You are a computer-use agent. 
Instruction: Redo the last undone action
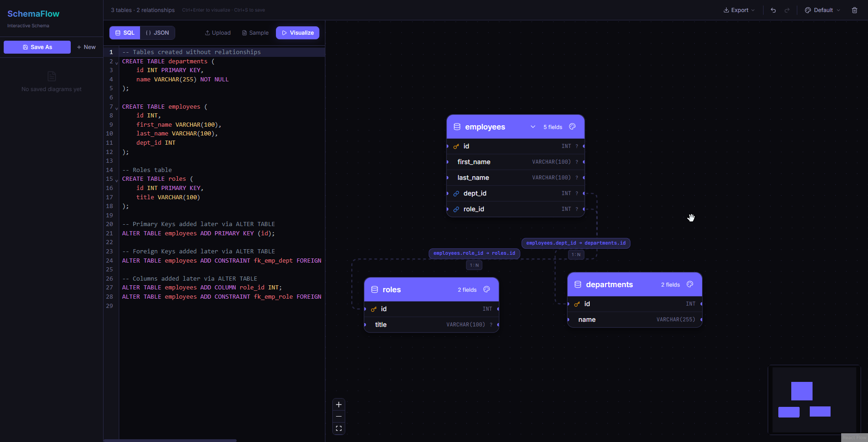tap(786, 10)
